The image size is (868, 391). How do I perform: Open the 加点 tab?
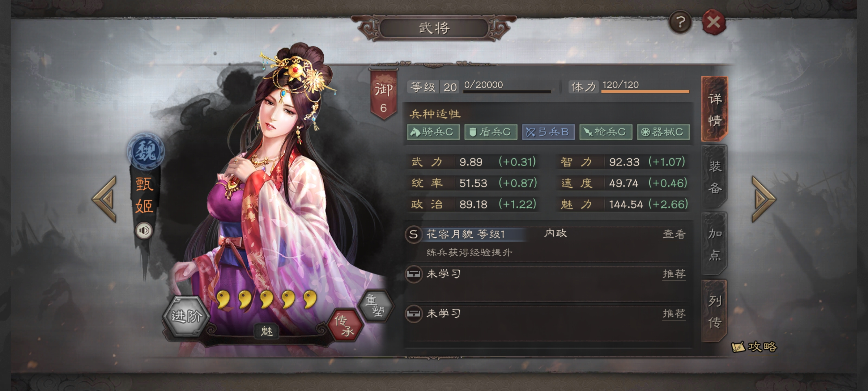pyautogui.click(x=715, y=244)
